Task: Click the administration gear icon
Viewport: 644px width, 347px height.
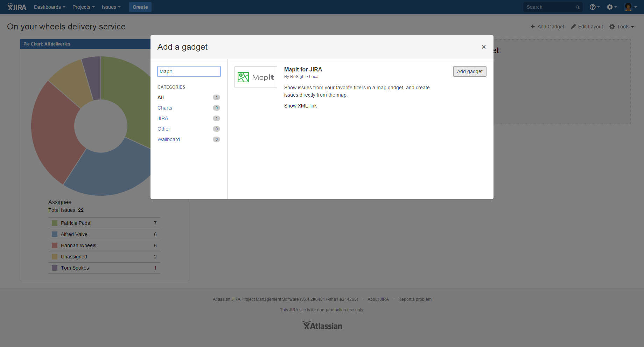Action: click(610, 7)
